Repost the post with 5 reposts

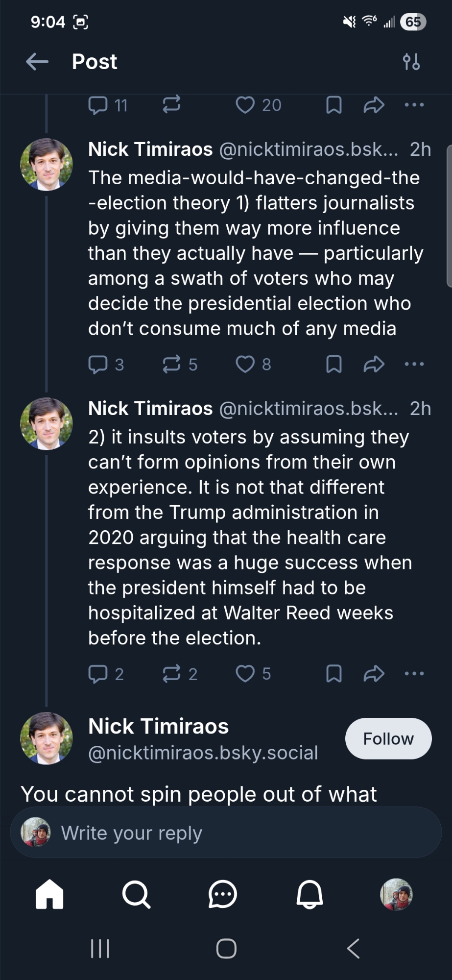[171, 364]
